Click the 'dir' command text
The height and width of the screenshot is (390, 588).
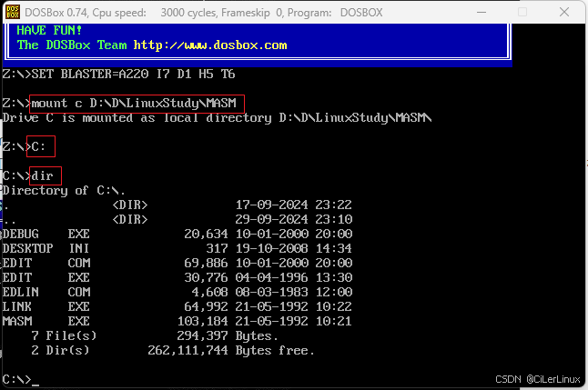pos(42,175)
